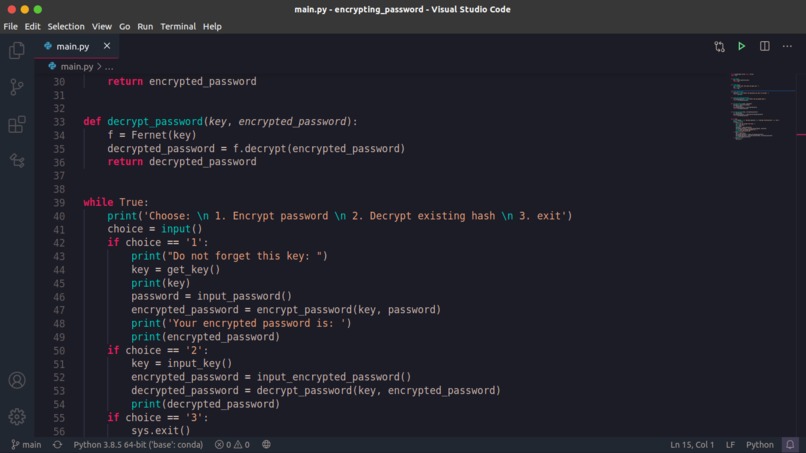Screen dimensions: 806x453
Task: Click 'return encrypted_password' on line 30
Action: (x=182, y=81)
